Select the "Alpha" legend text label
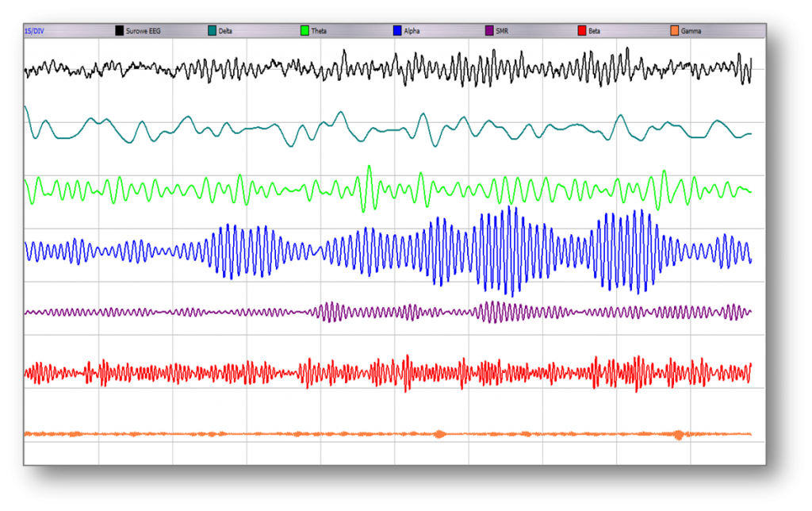The width and height of the screenshot is (812, 511). click(412, 31)
